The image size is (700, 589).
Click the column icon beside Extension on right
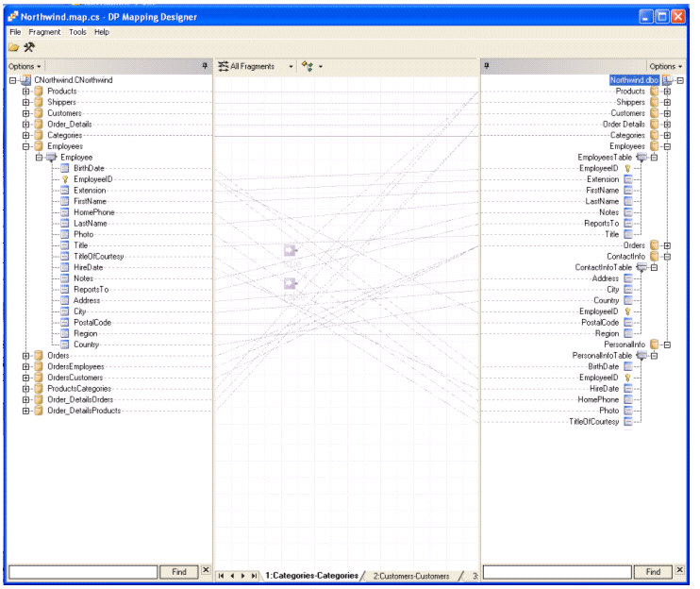(628, 179)
